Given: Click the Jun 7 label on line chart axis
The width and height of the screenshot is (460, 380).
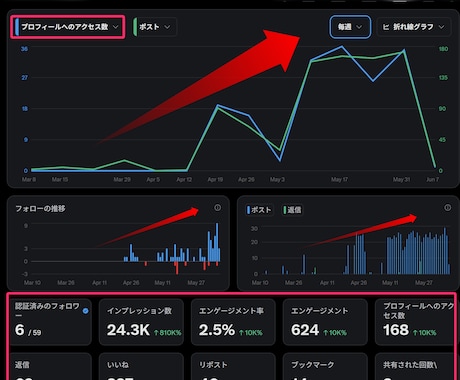Looking at the screenshot, I should pyautogui.click(x=433, y=179).
